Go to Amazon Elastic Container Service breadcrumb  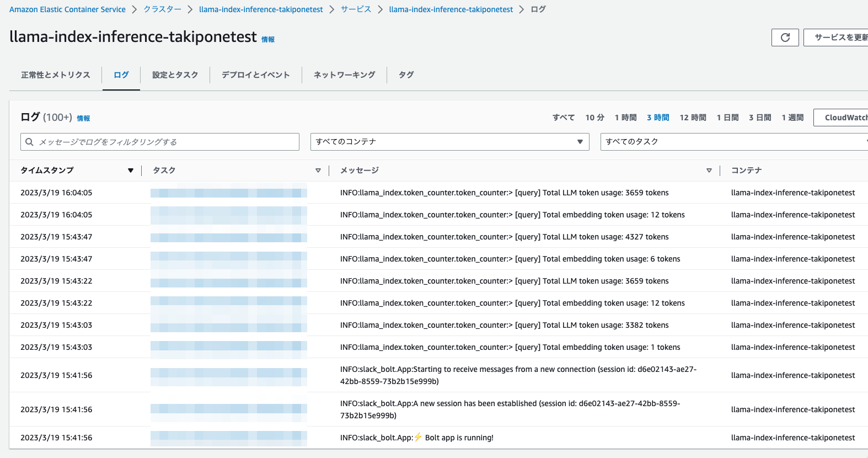[67, 9]
